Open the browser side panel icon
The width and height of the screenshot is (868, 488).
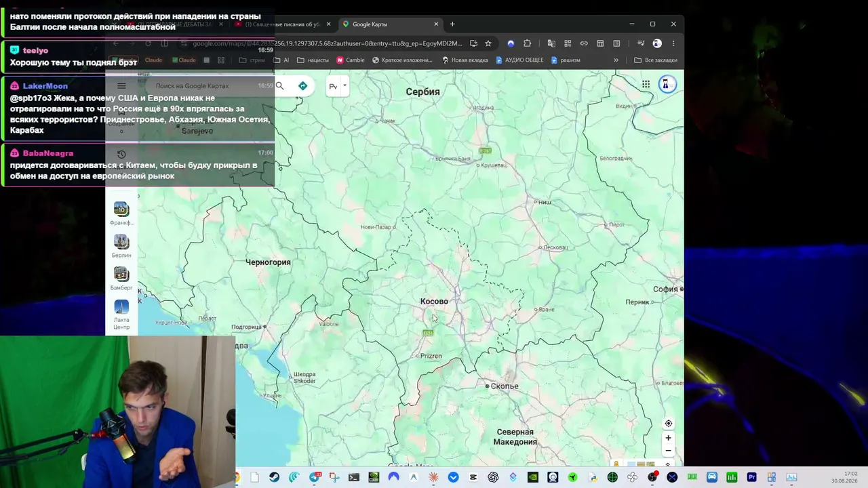(x=616, y=43)
